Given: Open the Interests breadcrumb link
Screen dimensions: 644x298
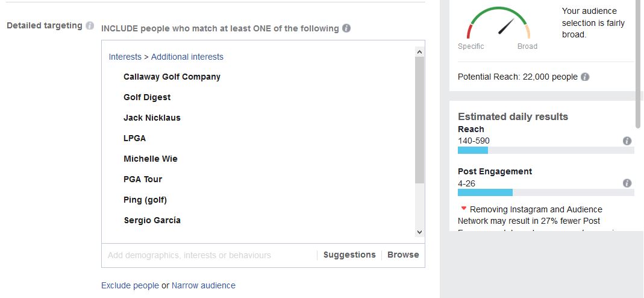Looking at the screenshot, I should click(125, 57).
